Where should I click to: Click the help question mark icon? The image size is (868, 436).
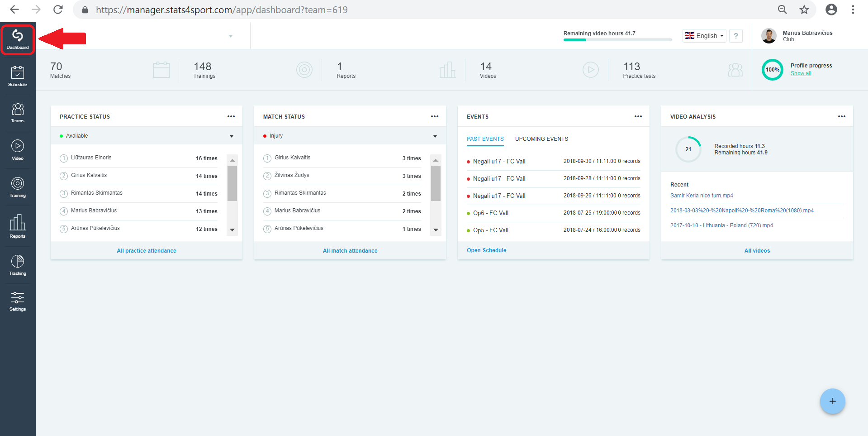point(736,36)
